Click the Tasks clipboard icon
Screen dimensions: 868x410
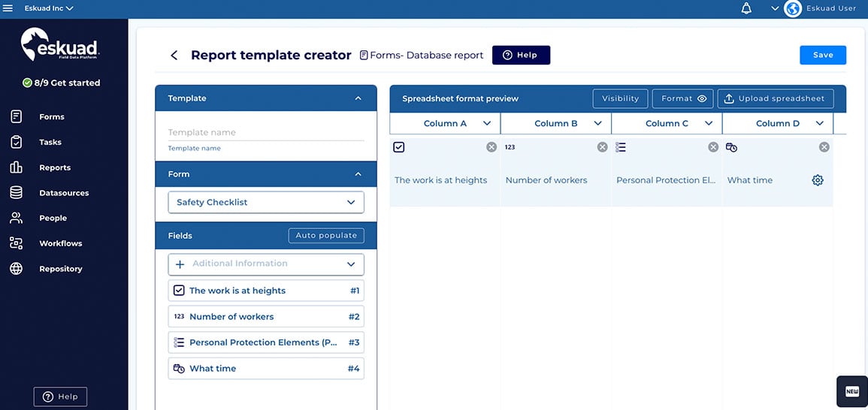click(16, 142)
